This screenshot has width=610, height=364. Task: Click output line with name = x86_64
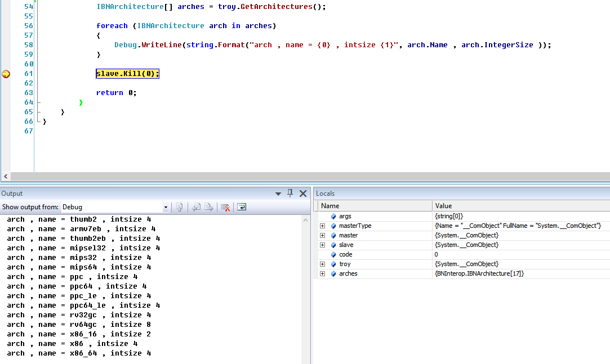tap(79, 353)
